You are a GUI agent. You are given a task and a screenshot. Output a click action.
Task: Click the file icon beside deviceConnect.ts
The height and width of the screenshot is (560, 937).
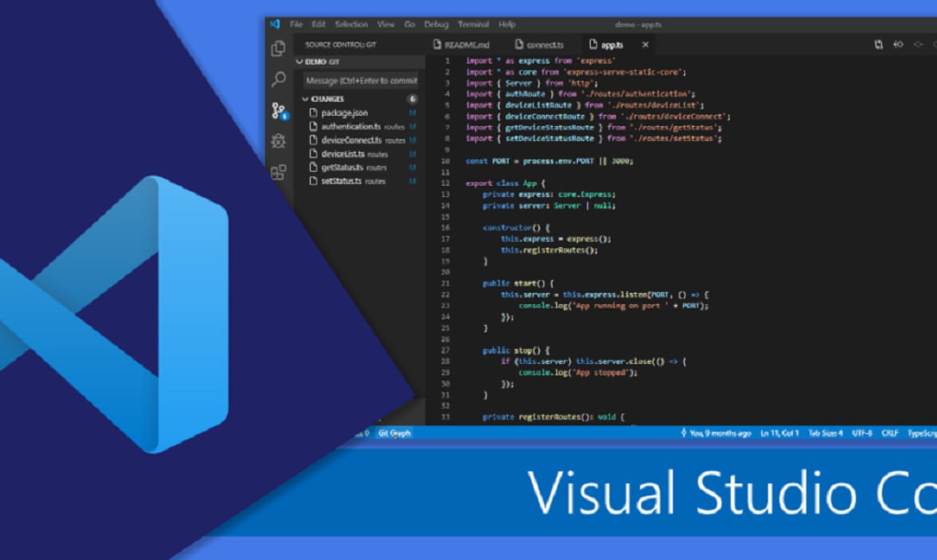coord(313,140)
